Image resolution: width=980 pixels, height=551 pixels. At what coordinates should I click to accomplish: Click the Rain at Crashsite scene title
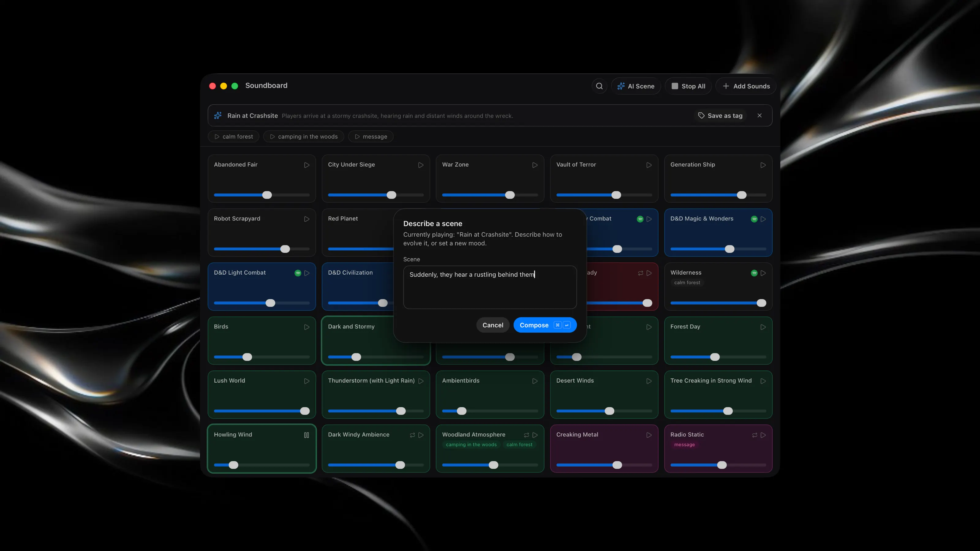[253, 116]
